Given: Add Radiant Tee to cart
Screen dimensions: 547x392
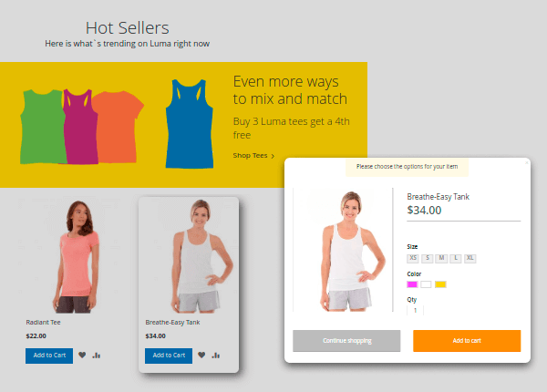Looking at the screenshot, I should [49, 356].
